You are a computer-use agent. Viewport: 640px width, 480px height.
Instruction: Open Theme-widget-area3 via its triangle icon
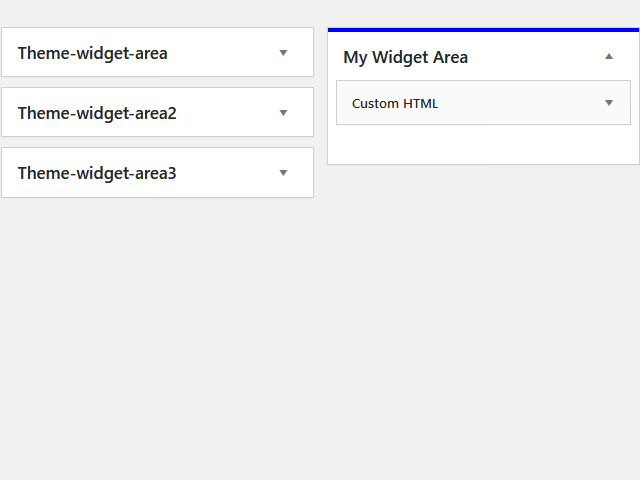click(x=283, y=173)
